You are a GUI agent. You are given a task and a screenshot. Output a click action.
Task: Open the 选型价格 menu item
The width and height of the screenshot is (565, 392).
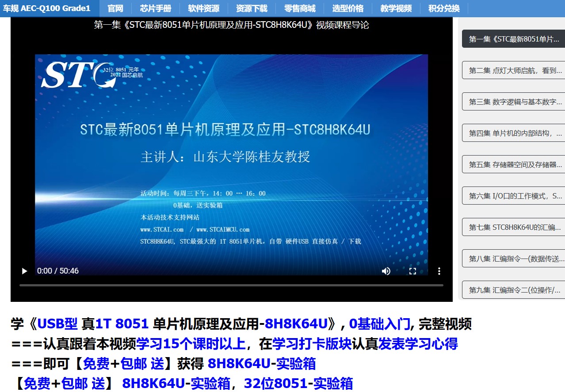pos(348,8)
